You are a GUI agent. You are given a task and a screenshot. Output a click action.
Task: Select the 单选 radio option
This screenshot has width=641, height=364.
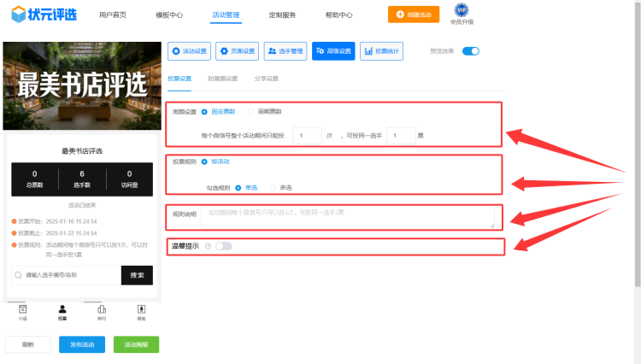click(x=246, y=187)
